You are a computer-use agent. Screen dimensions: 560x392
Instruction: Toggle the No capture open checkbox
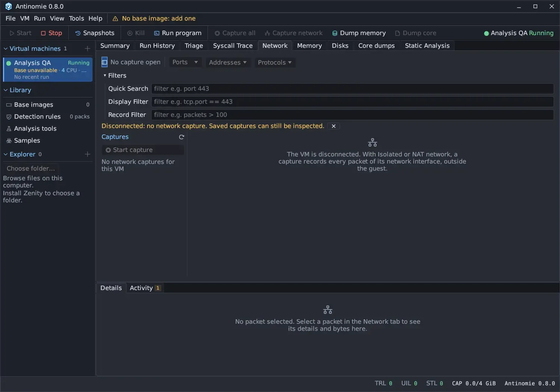tap(105, 62)
